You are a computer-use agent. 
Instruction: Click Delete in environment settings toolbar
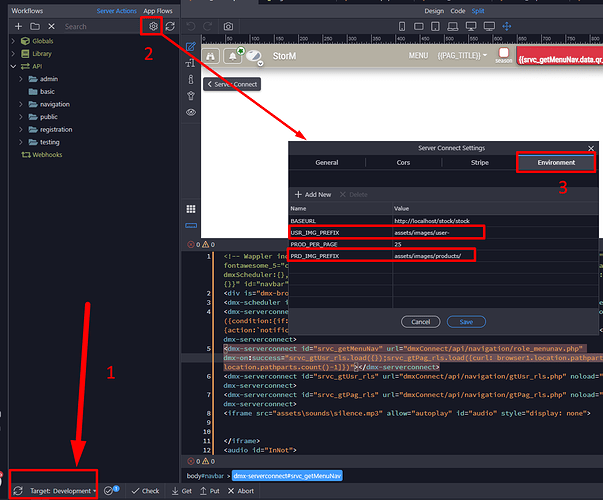(353, 195)
